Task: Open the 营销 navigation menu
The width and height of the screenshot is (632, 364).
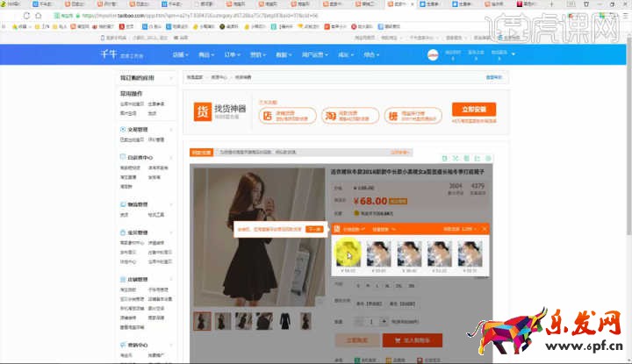Action: [x=256, y=55]
